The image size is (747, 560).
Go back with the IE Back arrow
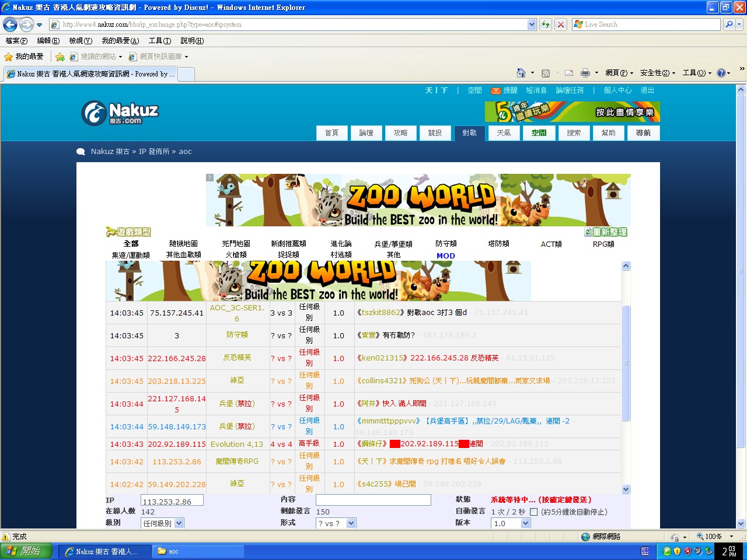[x=10, y=24]
